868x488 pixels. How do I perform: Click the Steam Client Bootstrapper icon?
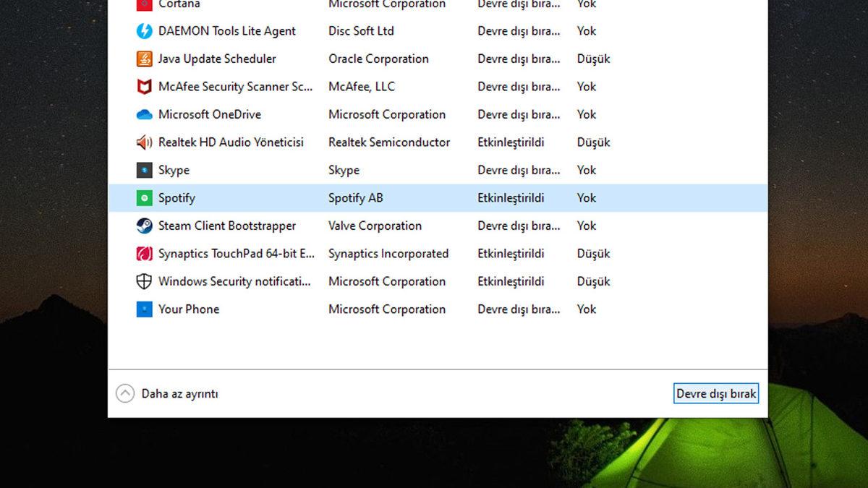point(144,226)
